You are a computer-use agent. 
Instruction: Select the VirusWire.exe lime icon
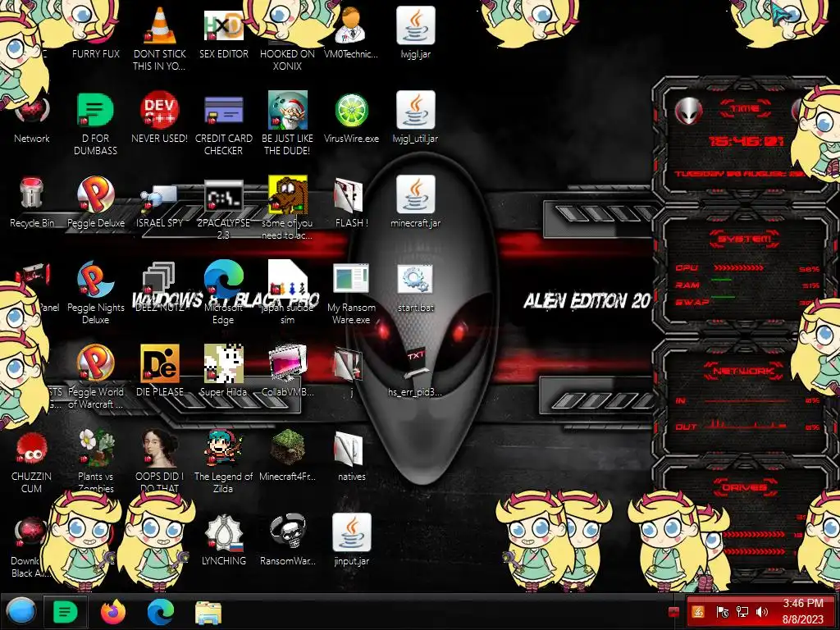click(351, 111)
